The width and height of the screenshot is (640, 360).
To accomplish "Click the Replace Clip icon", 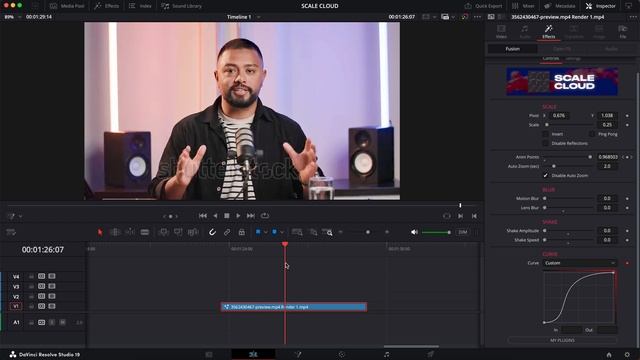I will coord(193,232).
